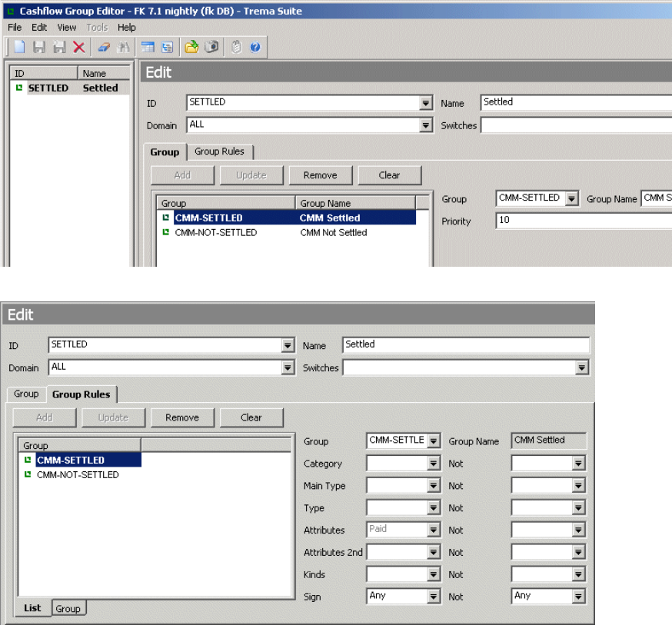
Task: Click the blue help question mark icon
Action: 255,48
